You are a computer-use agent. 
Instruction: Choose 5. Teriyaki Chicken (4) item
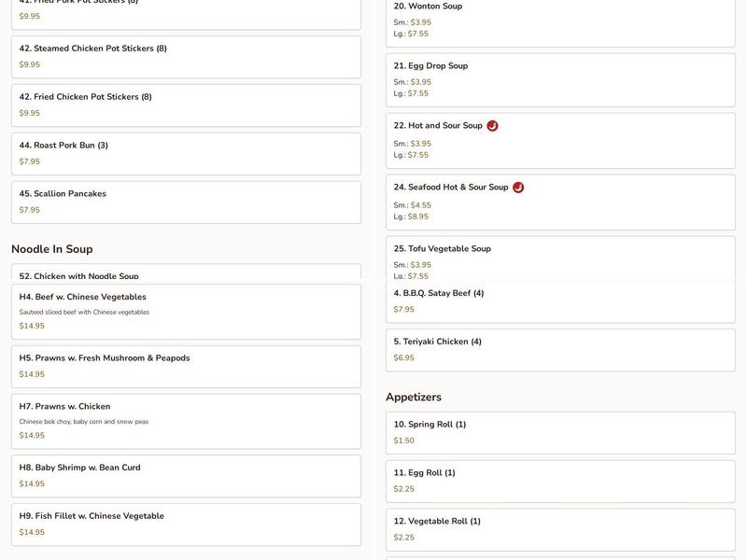(560, 350)
